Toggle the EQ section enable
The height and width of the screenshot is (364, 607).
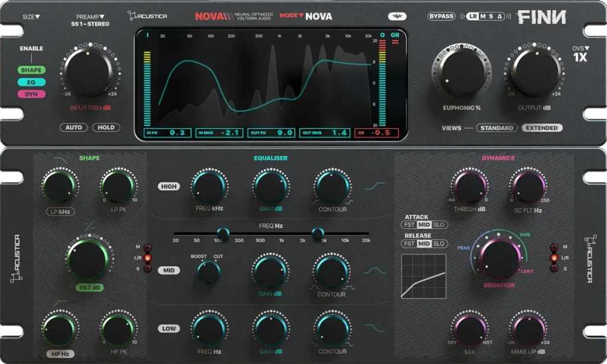tap(31, 82)
